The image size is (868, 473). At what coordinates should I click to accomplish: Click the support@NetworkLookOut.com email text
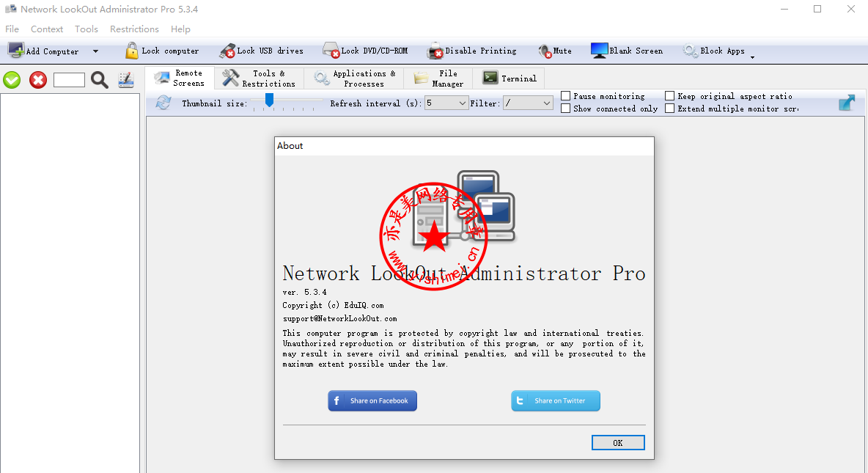click(x=340, y=318)
